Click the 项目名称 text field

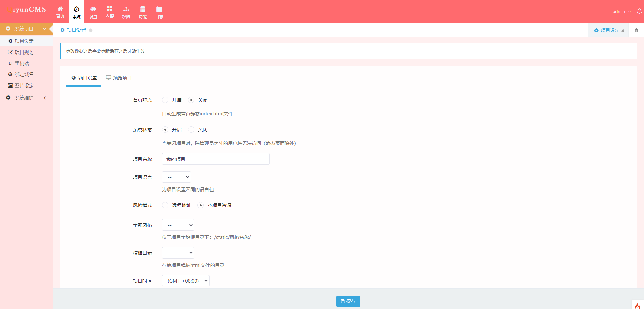[x=216, y=159]
